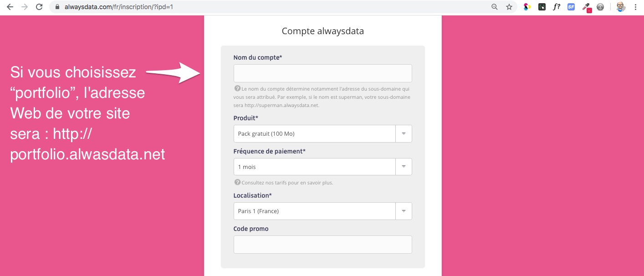This screenshot has height=276, width=644.
Task: Click into the Code promo field
Action: click(322, 245)
